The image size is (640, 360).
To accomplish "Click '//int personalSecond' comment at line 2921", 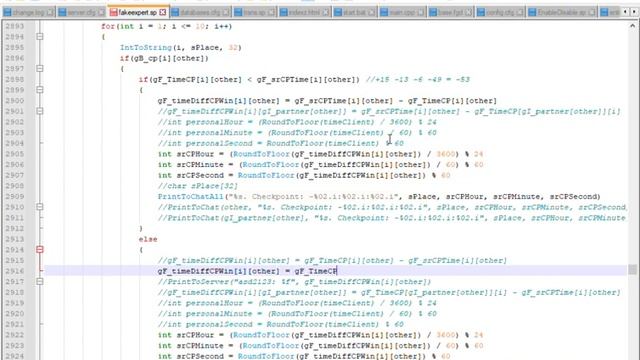I will tap(280, 324).
